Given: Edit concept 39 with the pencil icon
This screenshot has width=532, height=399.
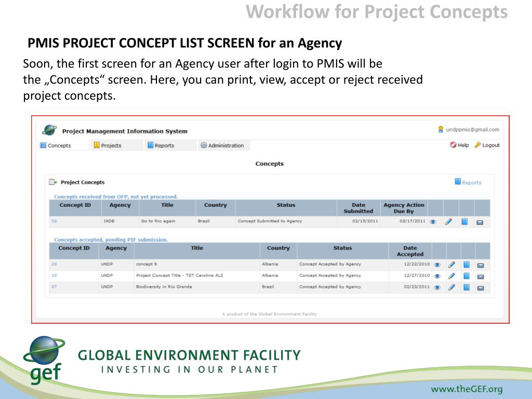Looking at the screenshot, I should tap(451, 276).
